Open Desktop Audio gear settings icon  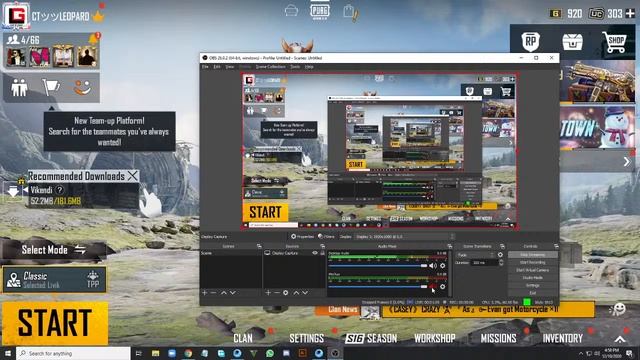442,266
